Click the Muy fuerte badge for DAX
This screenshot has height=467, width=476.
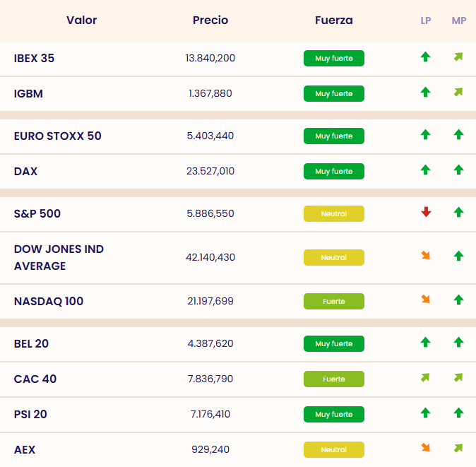333,171
